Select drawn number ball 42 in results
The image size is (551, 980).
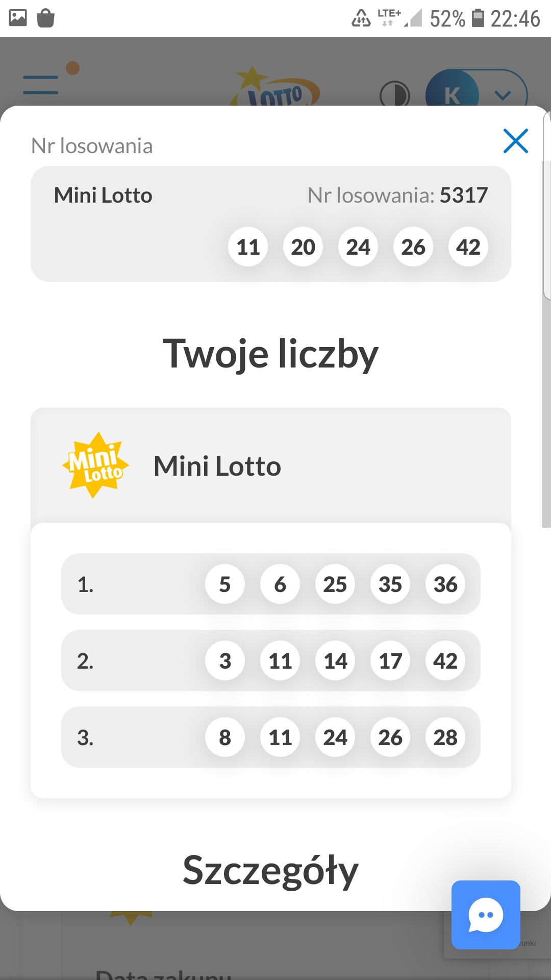(468, 247)
